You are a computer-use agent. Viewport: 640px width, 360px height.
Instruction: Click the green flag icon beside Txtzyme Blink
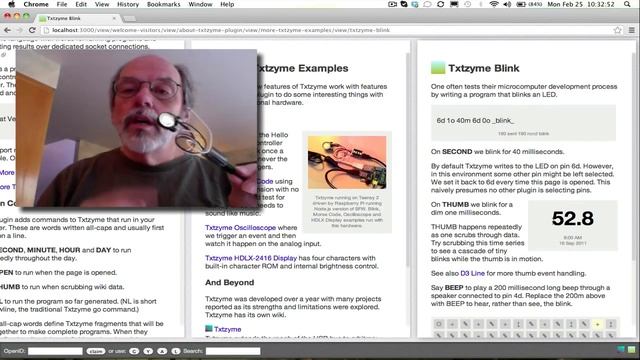coord(438,68)
